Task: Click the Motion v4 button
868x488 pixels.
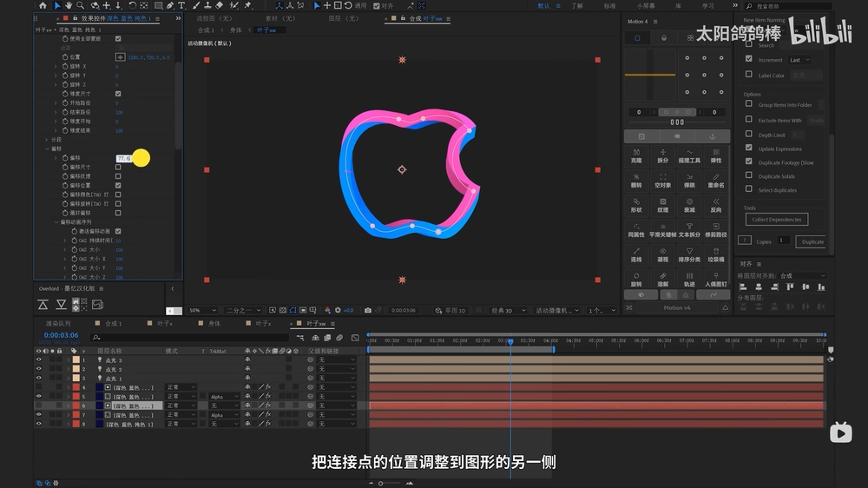Action: [x=676, y=307]
